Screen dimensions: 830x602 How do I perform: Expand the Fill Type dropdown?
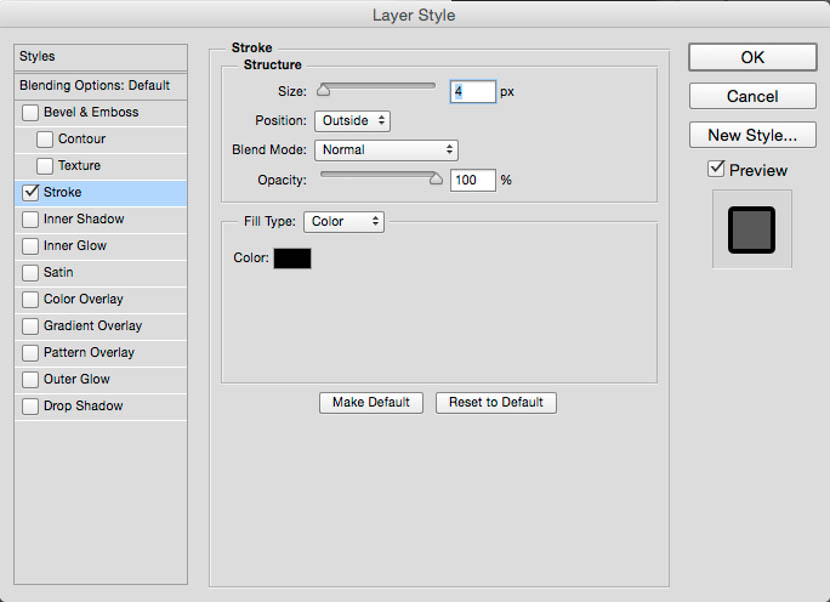tap(344, 222)
